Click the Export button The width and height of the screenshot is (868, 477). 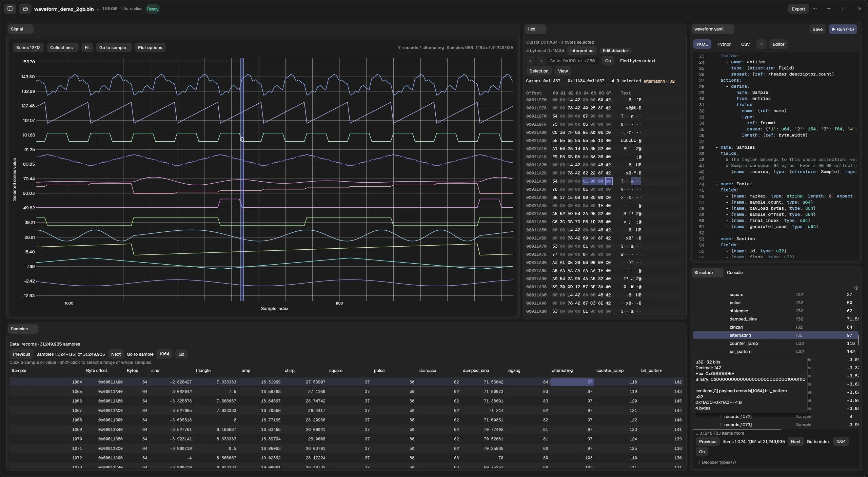798,9
